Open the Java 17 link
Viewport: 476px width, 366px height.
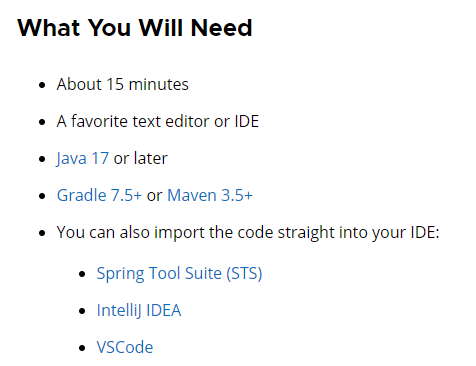click(82, 158)
